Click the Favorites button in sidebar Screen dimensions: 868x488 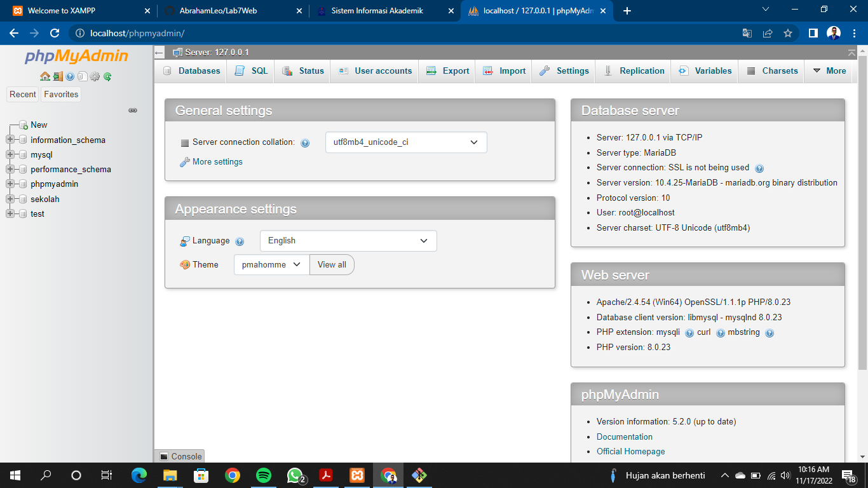(61, 95)
